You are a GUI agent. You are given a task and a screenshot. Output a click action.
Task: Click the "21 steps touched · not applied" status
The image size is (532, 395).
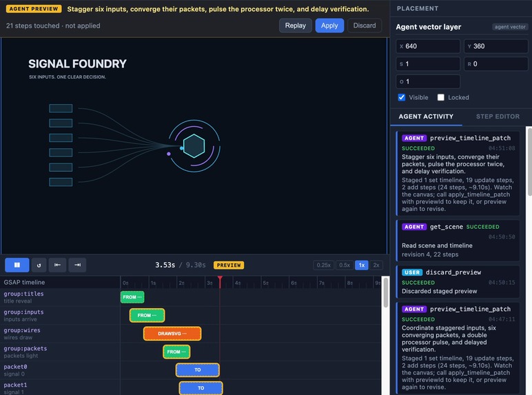coord(53,26)
